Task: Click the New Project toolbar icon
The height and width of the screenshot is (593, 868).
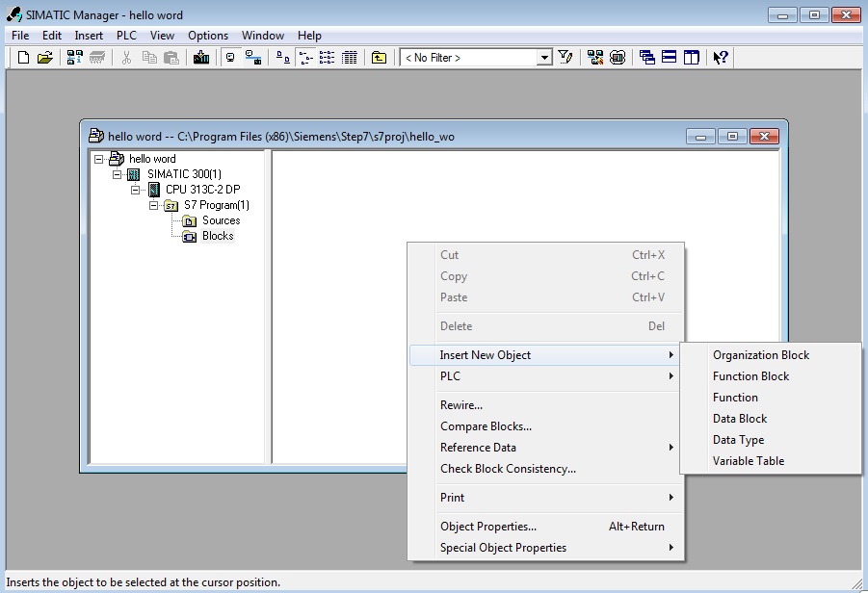Action: (x=24, y=58)
